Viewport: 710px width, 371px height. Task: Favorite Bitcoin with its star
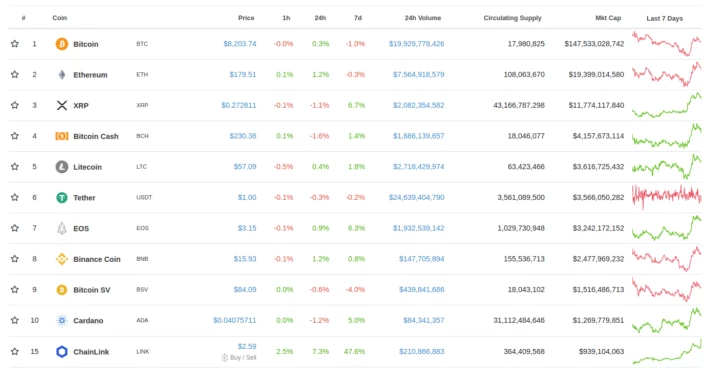(15, 43)
